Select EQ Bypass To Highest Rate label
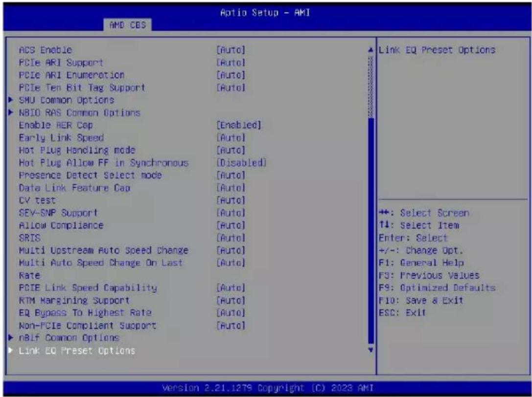The height and width of the screenshot is (397, 532). click(85, 312)
